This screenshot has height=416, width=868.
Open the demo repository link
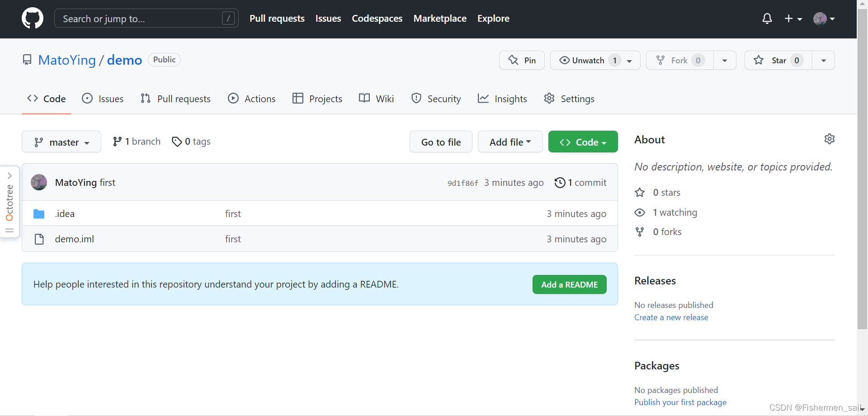coord(124,60)
